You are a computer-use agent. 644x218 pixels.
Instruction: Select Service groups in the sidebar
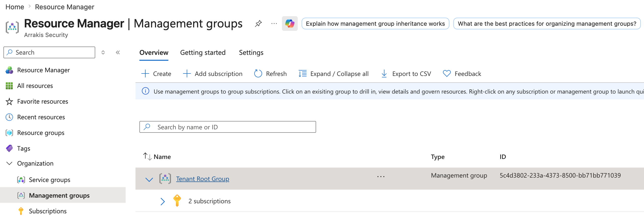point(50,180)
